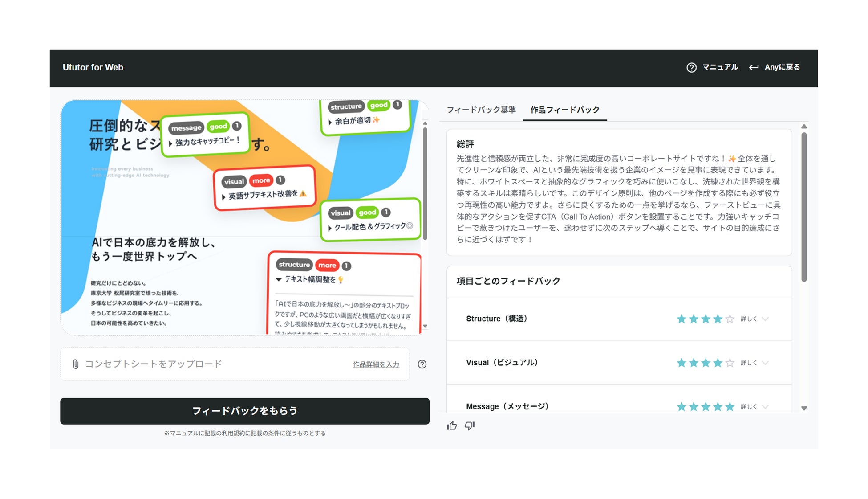Click the Visual star rating

[x=706, y=363]
